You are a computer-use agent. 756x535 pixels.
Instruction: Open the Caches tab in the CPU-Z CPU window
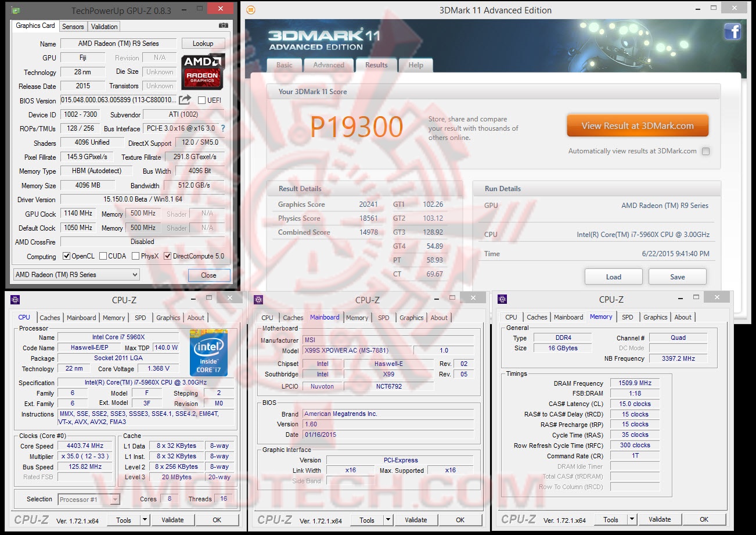50,318
